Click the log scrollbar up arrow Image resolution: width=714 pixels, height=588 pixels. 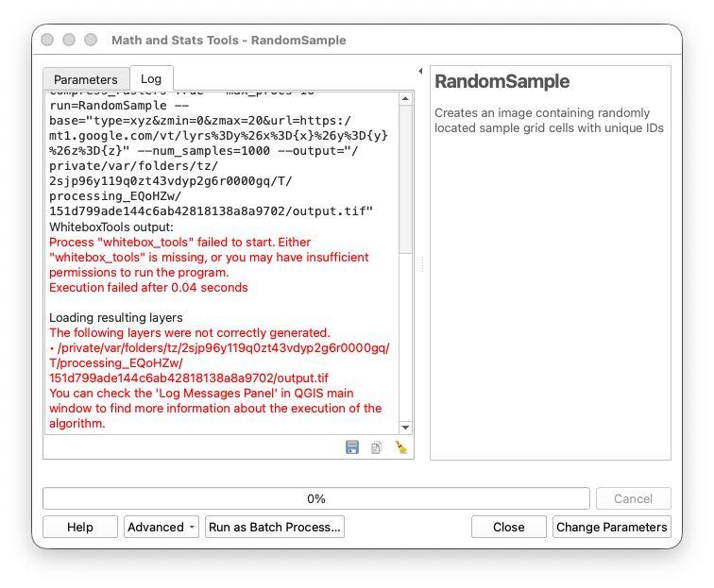405,98
